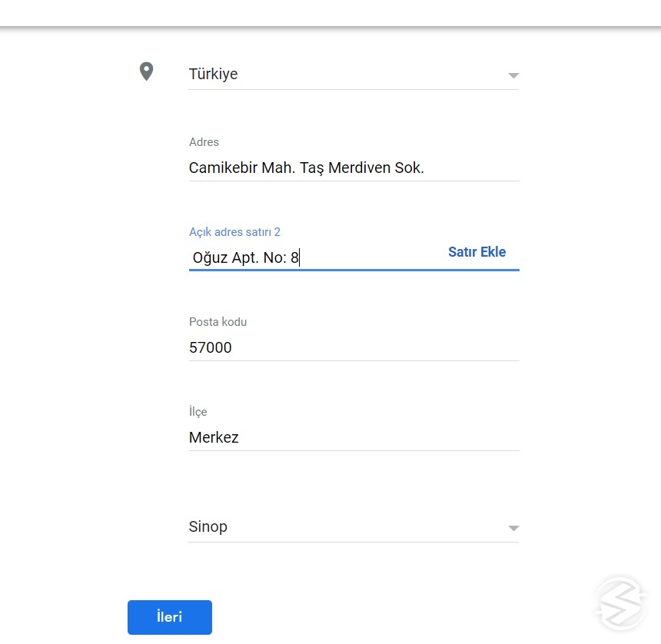Click the watermark logo at bottom right

(620, 603)
